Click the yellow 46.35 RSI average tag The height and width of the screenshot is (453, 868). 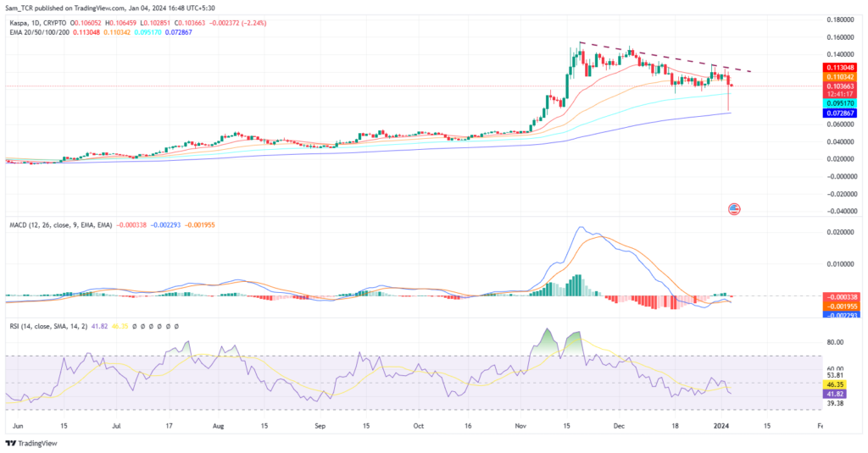(x=835, y=384)
